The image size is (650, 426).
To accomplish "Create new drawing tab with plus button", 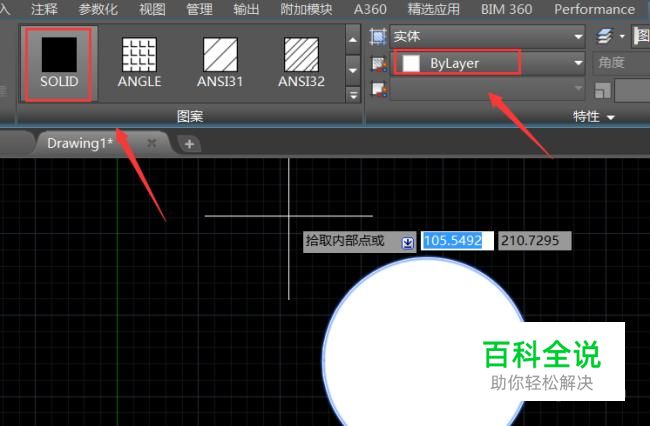I will pos(189,144).
